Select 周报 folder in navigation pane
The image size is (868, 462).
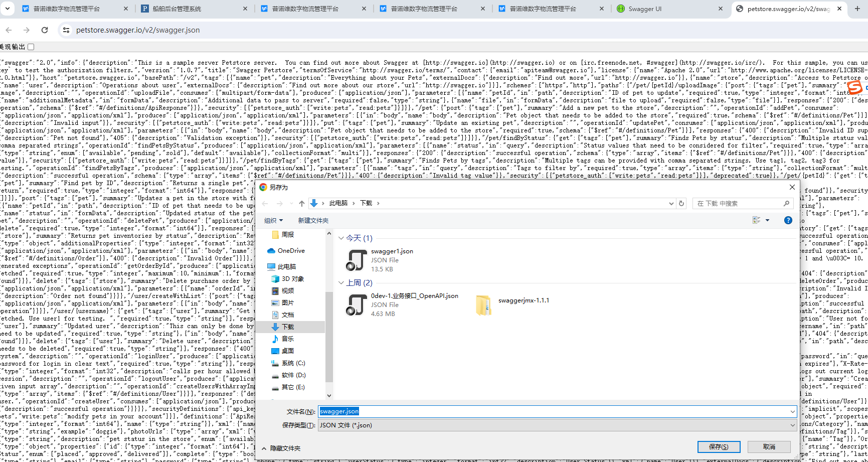[x=287, y=235]
